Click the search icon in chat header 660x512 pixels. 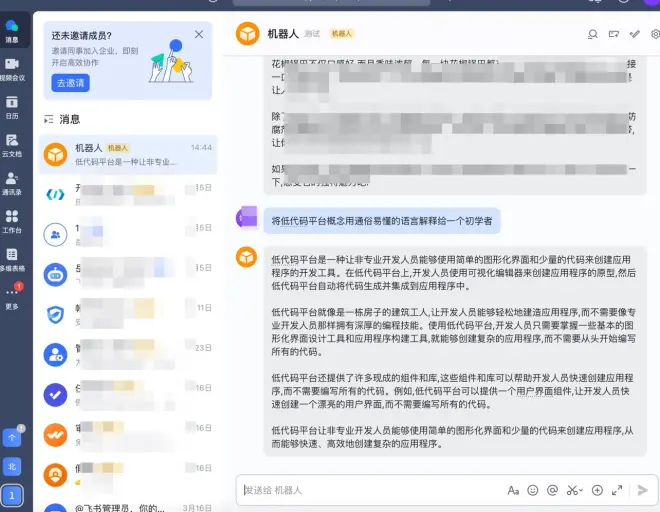tap(593, 34)
